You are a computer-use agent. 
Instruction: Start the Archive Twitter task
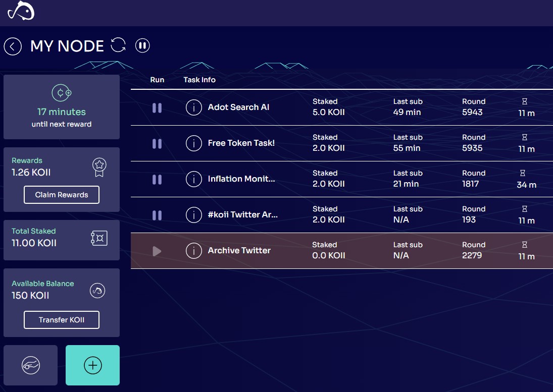click(x=157, y=251)
